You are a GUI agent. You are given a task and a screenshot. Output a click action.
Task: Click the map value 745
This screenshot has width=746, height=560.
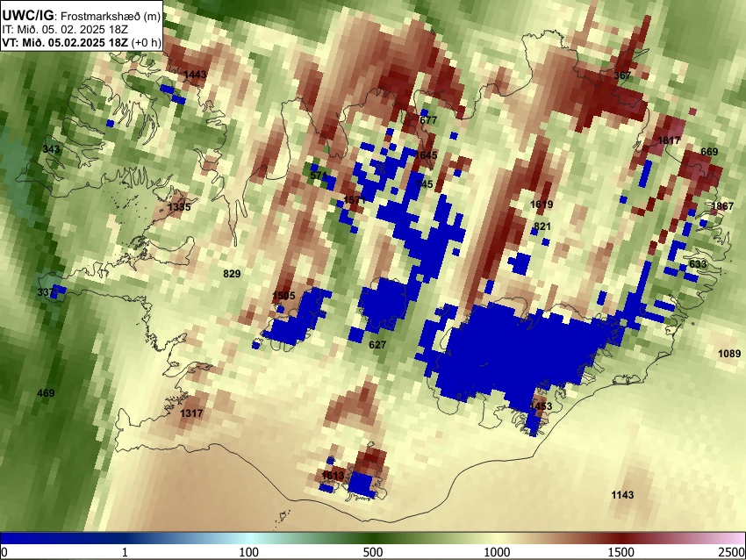[425, 184]
